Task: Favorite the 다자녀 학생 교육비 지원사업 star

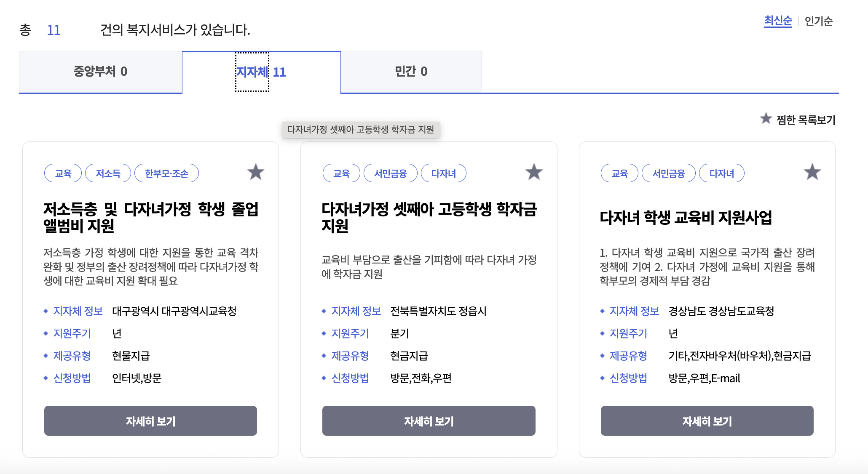Action: (x=812, y=172)
